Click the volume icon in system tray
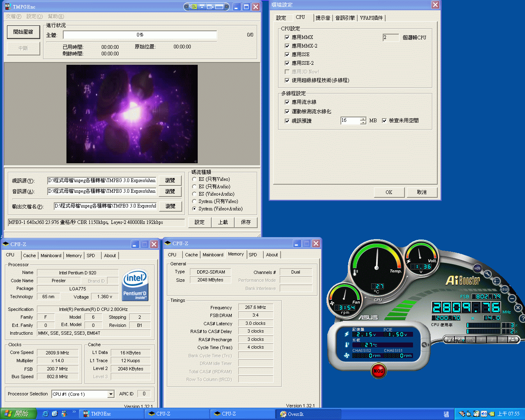525x420 pixels. (484, 414)
